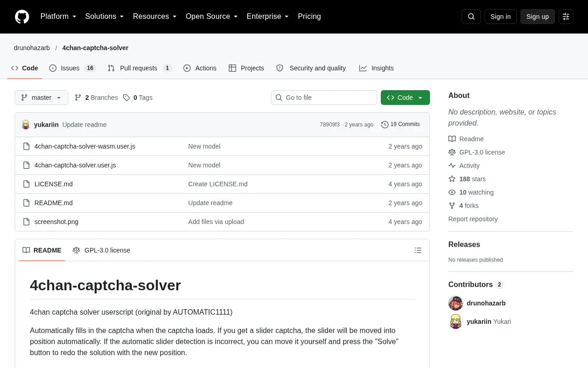588x368 pixels.
Task: Open the green Code dropdown button
Action: coord(405,98)
